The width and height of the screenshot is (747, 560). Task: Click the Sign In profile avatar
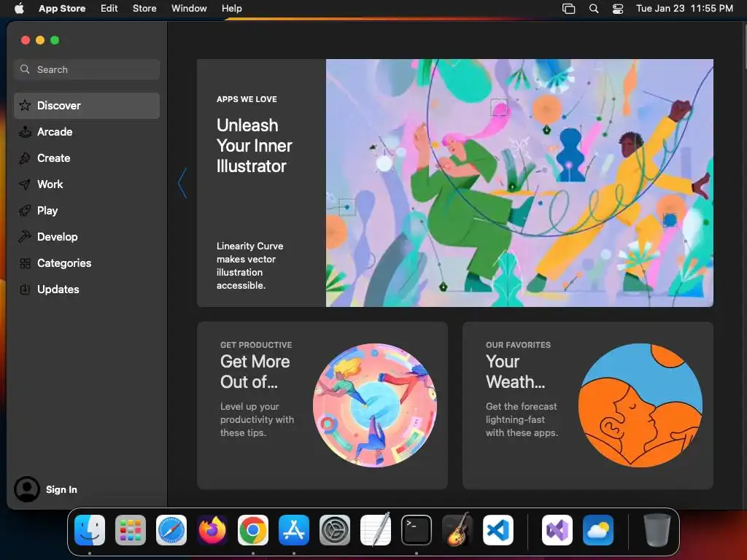point(27,489)
